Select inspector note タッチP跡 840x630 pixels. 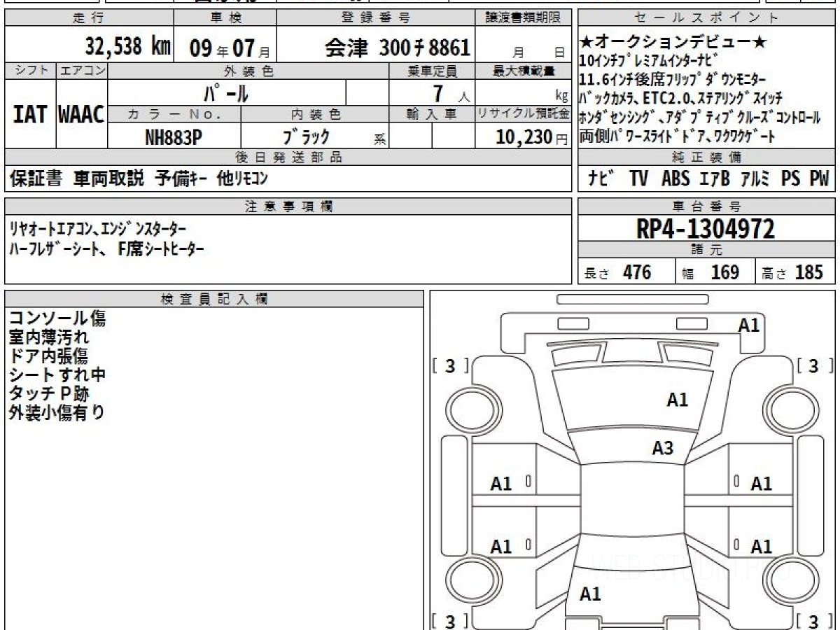[x=49, y=394]
